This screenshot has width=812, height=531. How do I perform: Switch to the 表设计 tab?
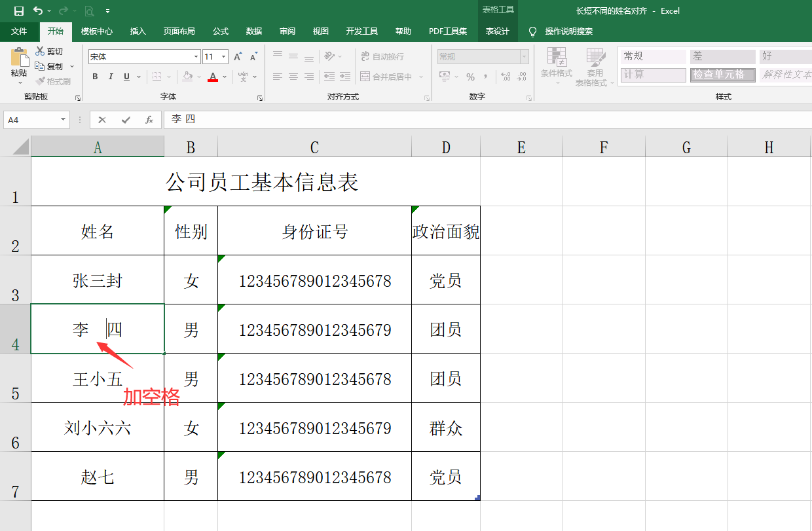pos(497,31)
